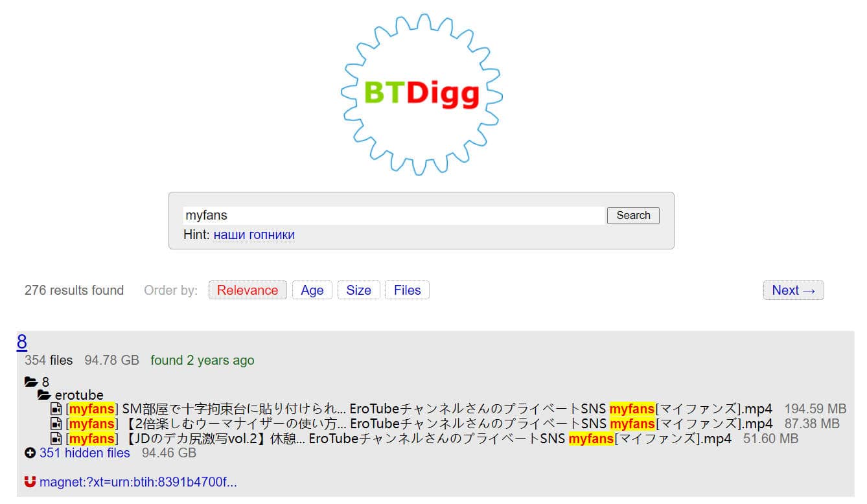Select file name starting "【2倍楽しむ"

click(419, 424)
